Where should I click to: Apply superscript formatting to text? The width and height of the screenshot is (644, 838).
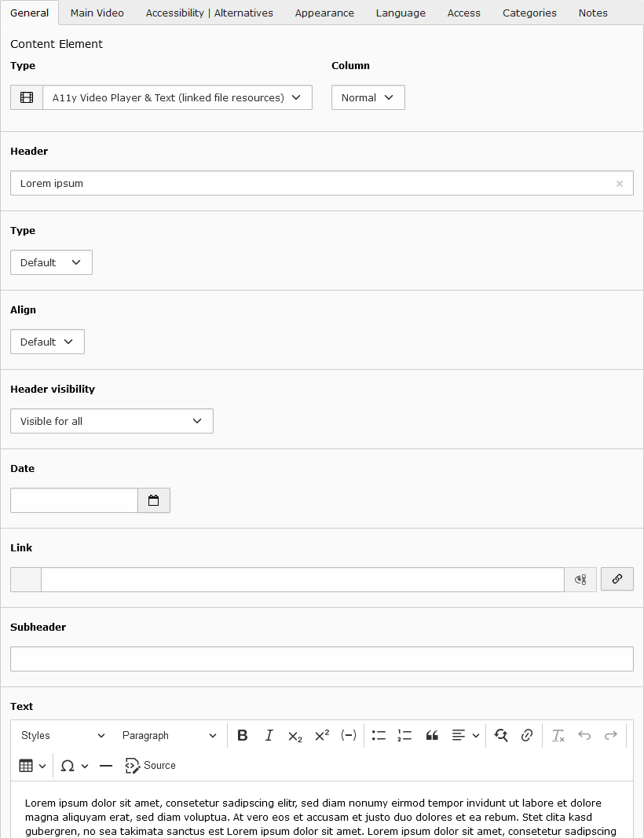click(320, 735)
